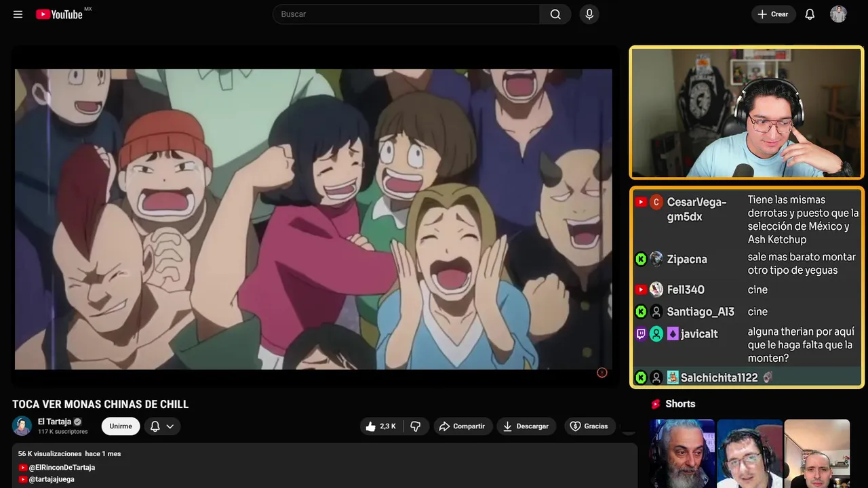
Task: Click the purple badge beside javicalt
Action: pos(673,334)
